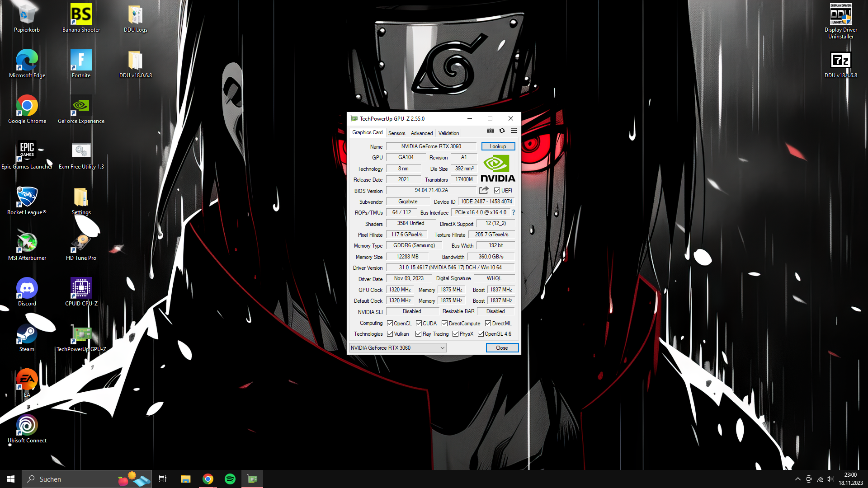Click the Spotify icon in the taskbar
Viewport: 868px width, 488px height.
point(230,479)
